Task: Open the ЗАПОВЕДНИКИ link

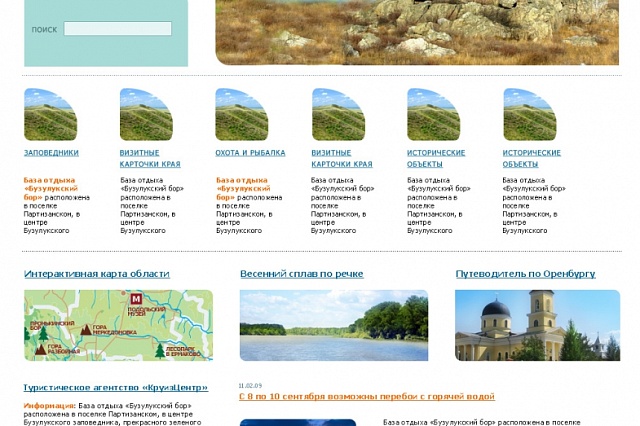Action: coord(51,153)
